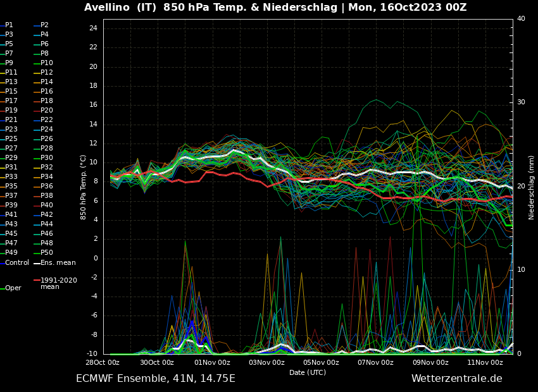Click the 28Oct 00z date tick
The width and height of the screenshot is (538, 392).
103,362
